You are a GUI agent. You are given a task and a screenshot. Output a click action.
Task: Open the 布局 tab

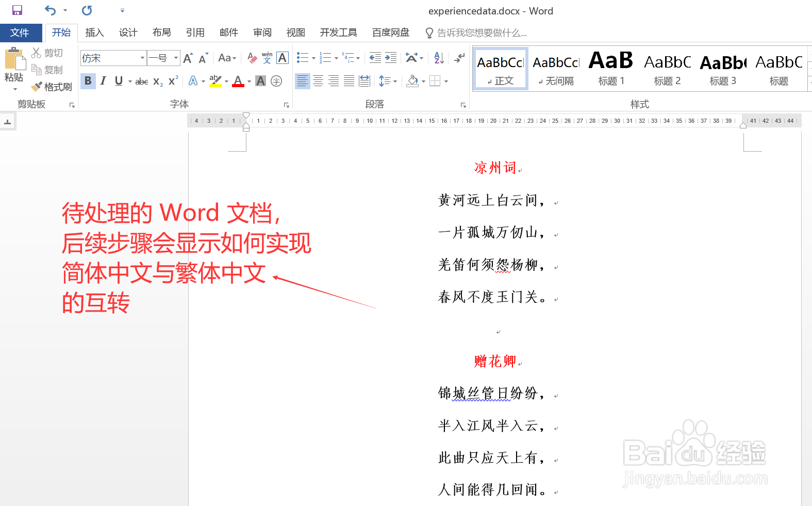coord(161,32)
